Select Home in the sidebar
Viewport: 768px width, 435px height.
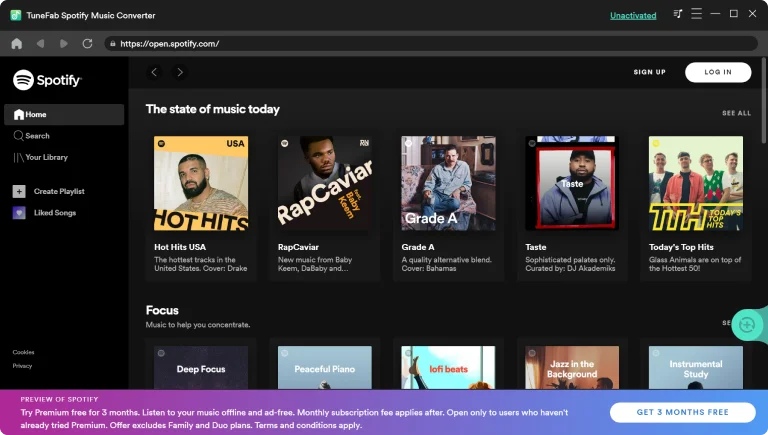36,114
